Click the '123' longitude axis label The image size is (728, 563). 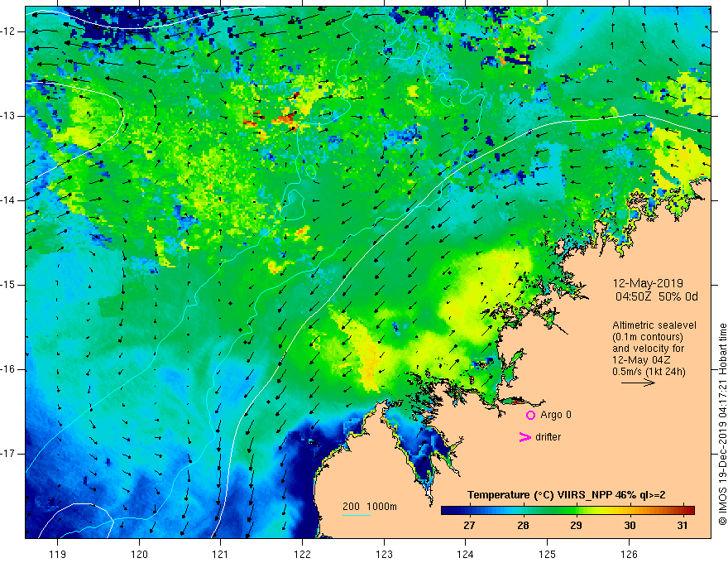click(x=384, y=554)
